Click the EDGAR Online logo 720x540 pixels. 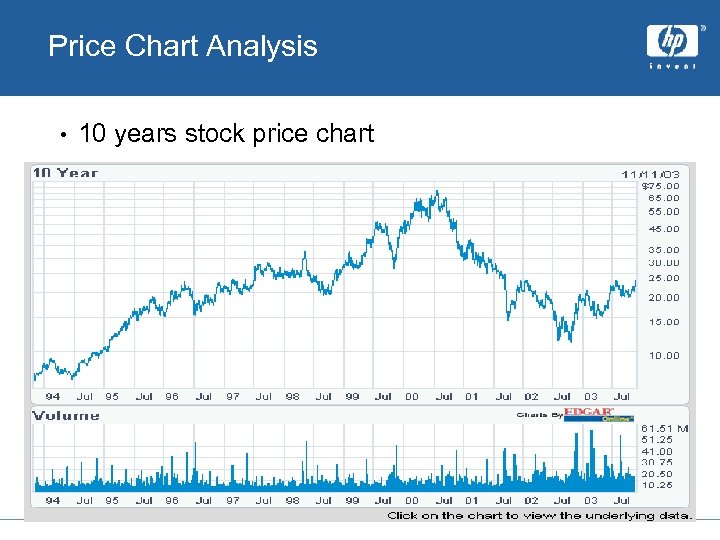(x=598, y=414)
